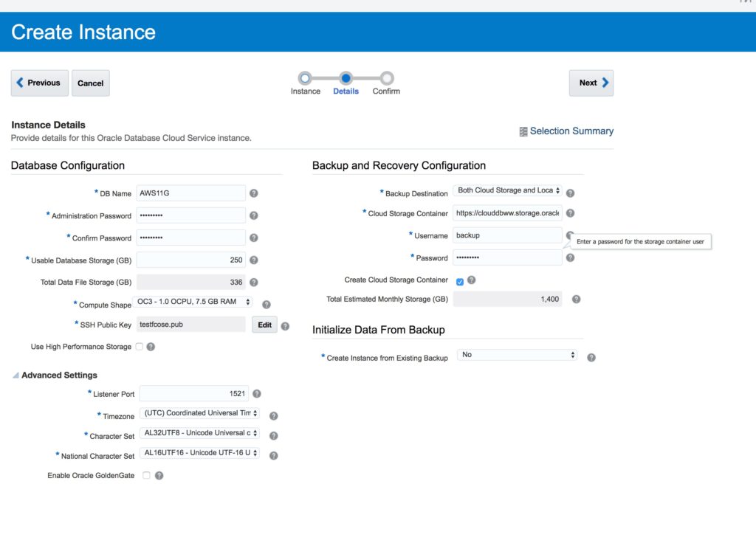
Task: Select the Confirm wizard step
Action: click(x=386, y=78)
